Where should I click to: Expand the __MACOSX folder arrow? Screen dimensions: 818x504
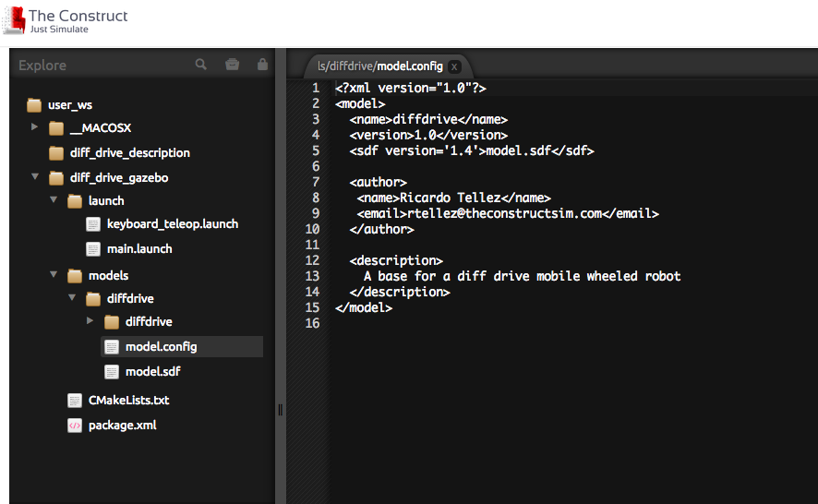(x=34, y=126)
